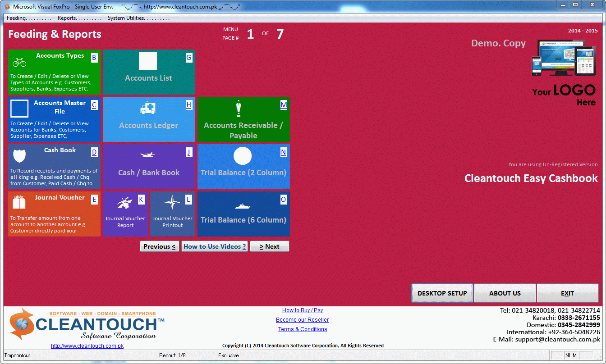Image resolution: width=606 pixels, height=364 pixels.
Task: Click 'Accounts Types' tile title
Action: (x=60, y=55)
